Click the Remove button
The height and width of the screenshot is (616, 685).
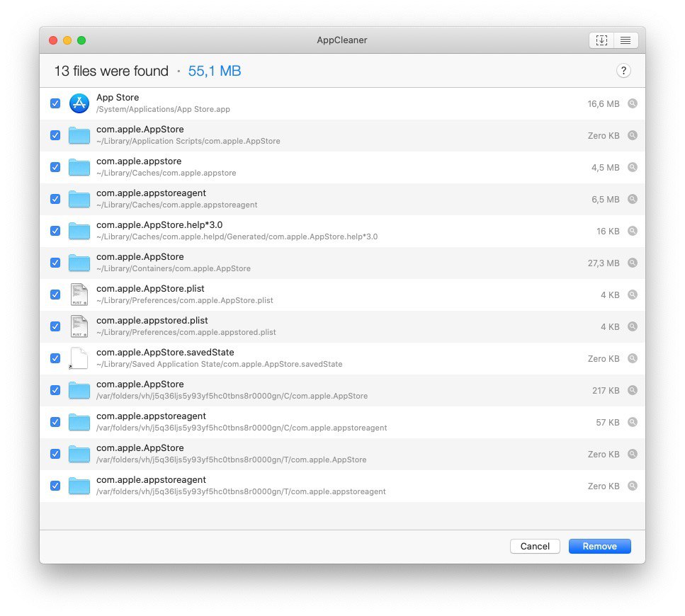click(599, 546)
